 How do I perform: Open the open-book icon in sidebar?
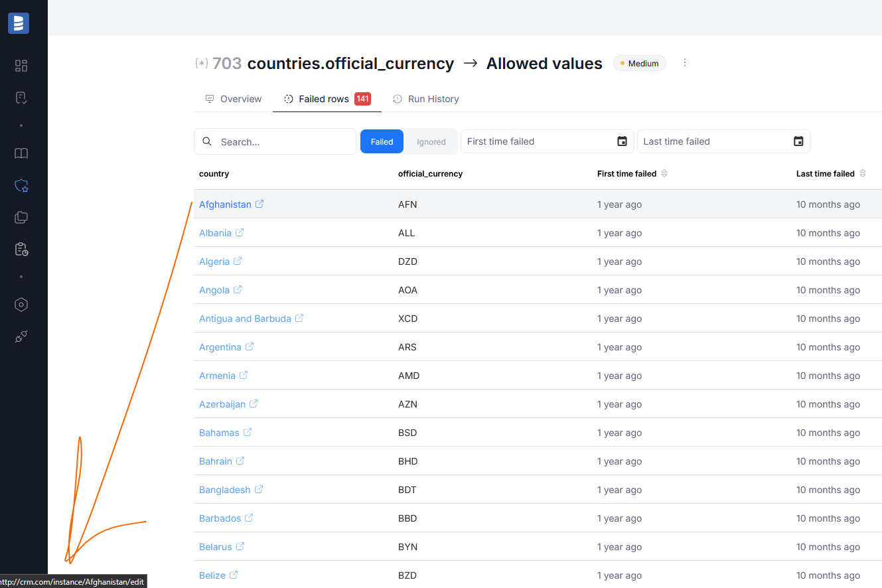tap(21, 153)
